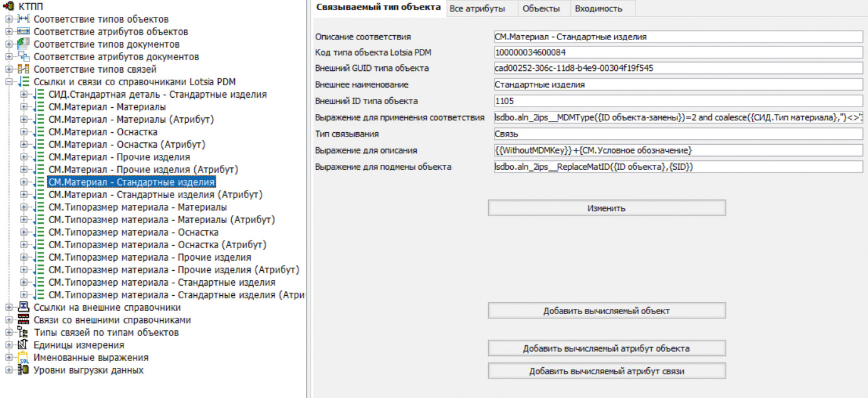Click the Соответствие типов объектов icon

pyautogui.click(x=23, y=19)
